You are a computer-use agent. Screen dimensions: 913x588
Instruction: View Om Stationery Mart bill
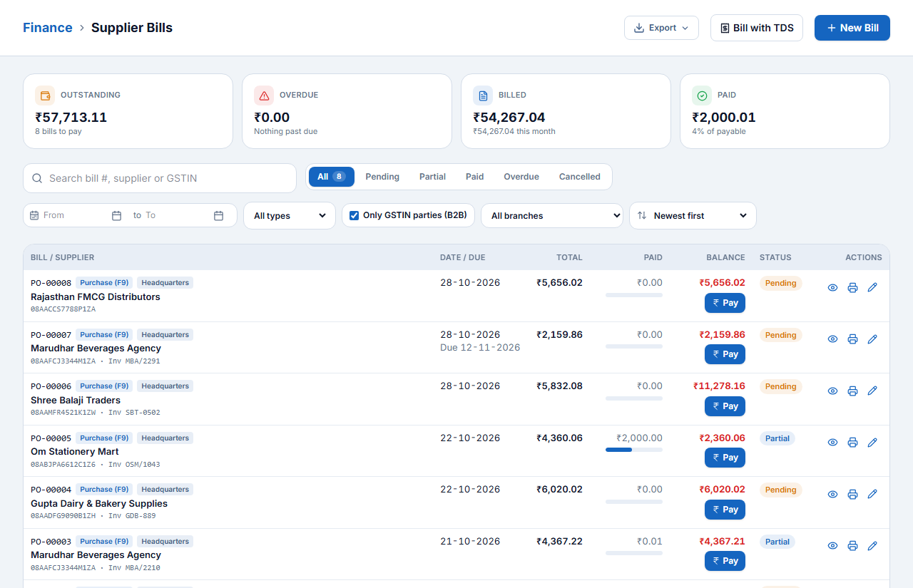(832, 443)
